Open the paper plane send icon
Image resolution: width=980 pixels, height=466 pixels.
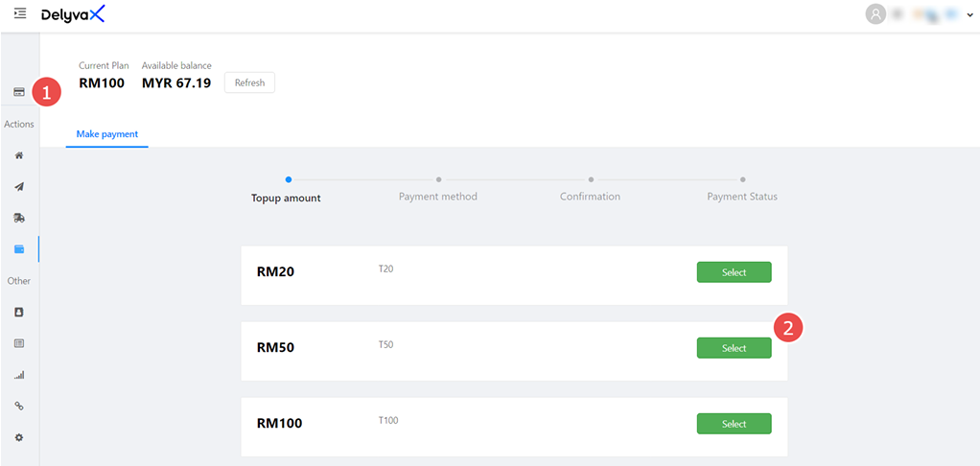pos(19,187)
